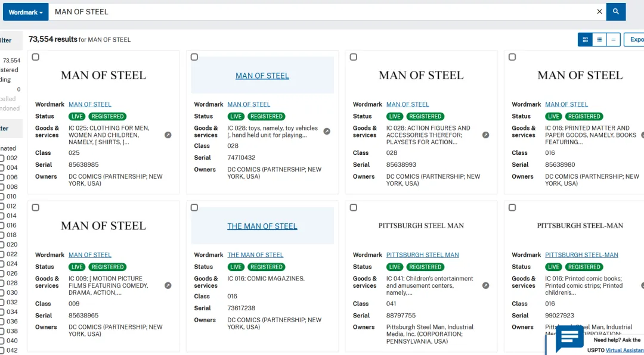Click highlighted THE MAN OF STEEL image link
This screenshot has height=355, width=644.
pos(262,226)
